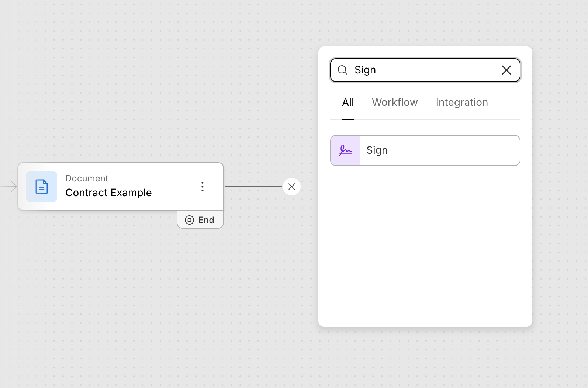Switch to the Workflow tab
This screenshot has height=388, width=588.
coord(395,103)
